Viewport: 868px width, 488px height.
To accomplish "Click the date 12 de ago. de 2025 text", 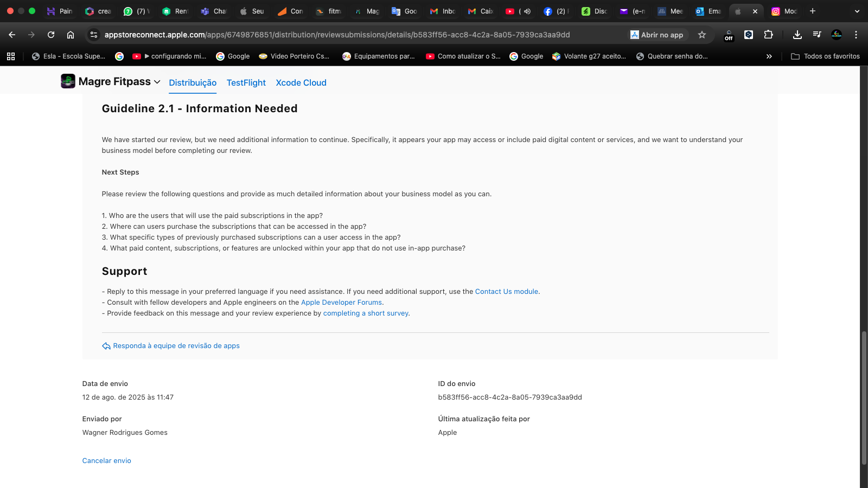I will point(128,397).
